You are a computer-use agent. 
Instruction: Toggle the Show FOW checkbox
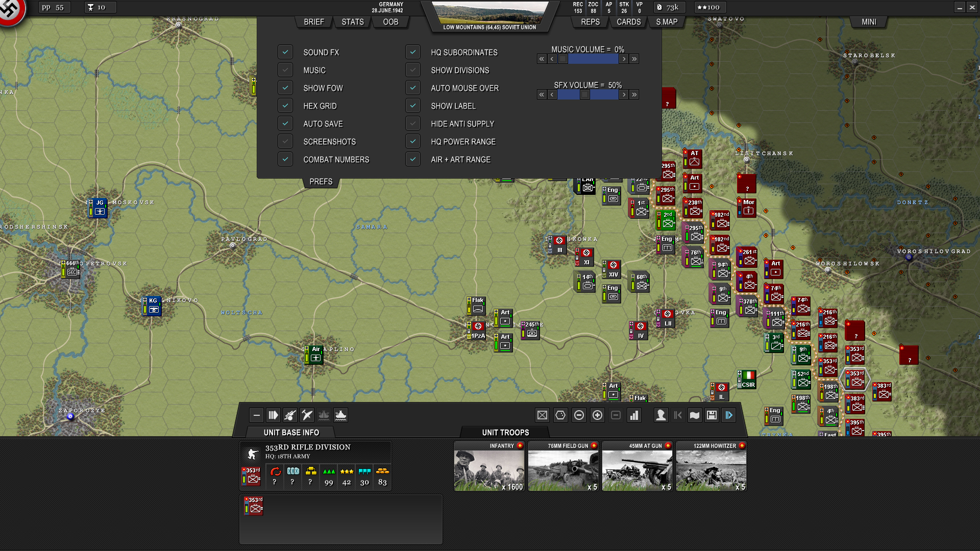pos(285,88)
